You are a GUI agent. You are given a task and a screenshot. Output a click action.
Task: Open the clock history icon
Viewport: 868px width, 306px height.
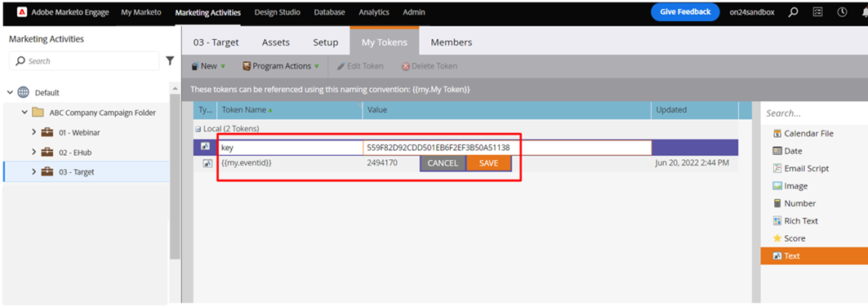point(842,12)
